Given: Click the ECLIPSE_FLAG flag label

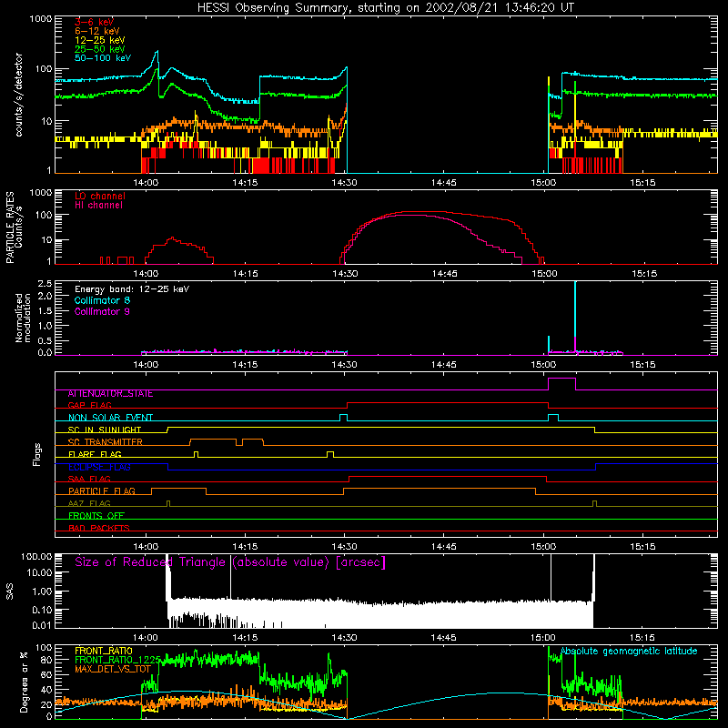Looking at the screenshot, I should [x=99, y=467].
